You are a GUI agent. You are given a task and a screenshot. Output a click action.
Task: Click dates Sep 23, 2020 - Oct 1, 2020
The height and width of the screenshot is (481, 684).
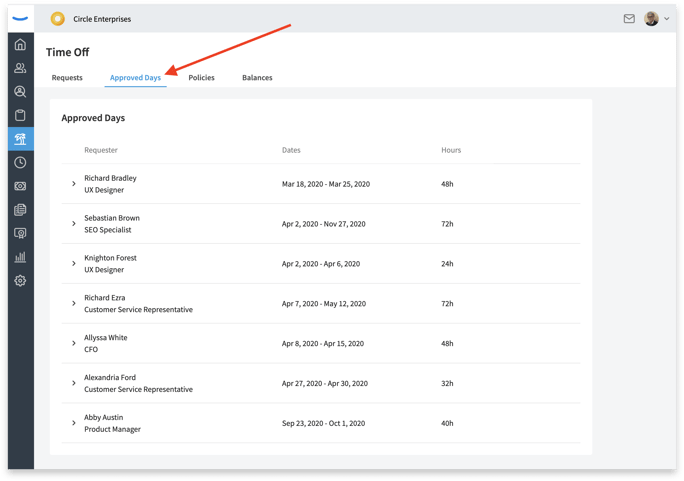click(323, 423)
